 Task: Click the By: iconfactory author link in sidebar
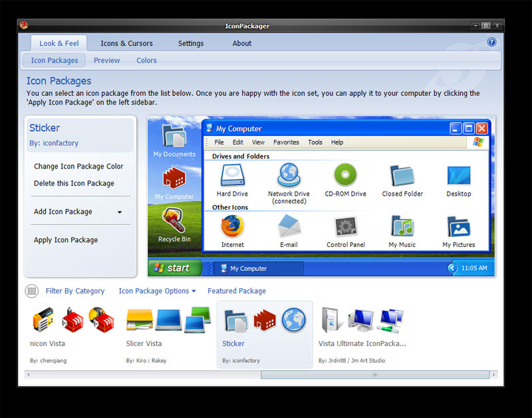tap(54, 143)
